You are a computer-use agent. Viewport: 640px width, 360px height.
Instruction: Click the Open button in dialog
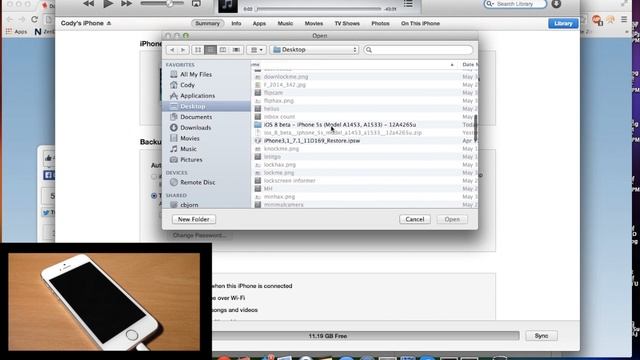[452, 219]
